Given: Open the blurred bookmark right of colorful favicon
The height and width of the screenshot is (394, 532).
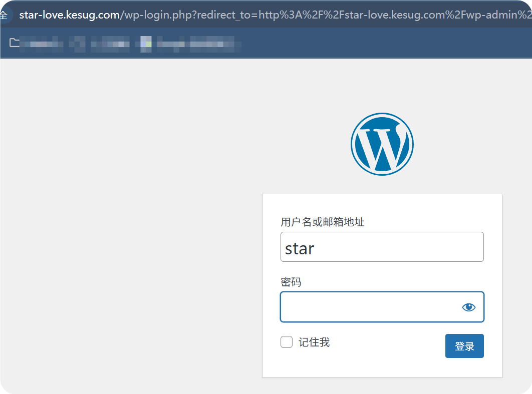Looking at the screenshot, I should pyautogui.click(x=199, y=44).
